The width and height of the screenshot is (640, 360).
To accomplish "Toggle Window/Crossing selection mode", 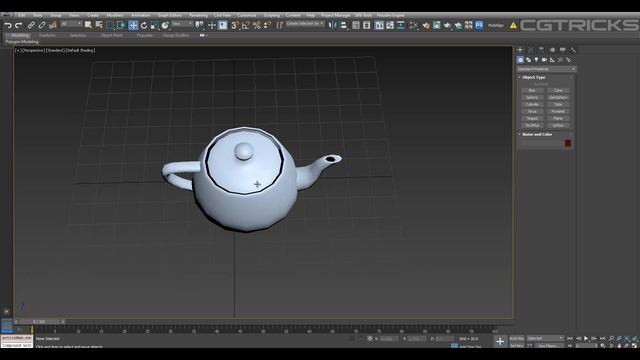I will click(121, 25).
